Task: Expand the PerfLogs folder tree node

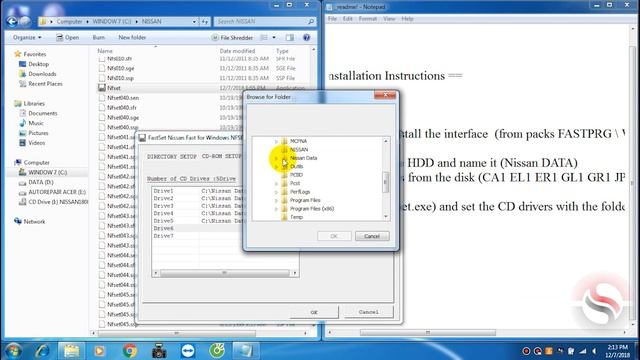Action: click(x=276, y=192)
